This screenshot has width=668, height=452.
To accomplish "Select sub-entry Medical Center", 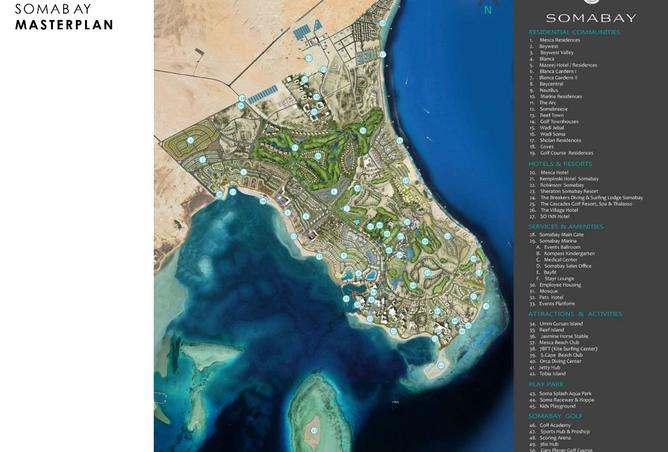I will coord(557,259).
